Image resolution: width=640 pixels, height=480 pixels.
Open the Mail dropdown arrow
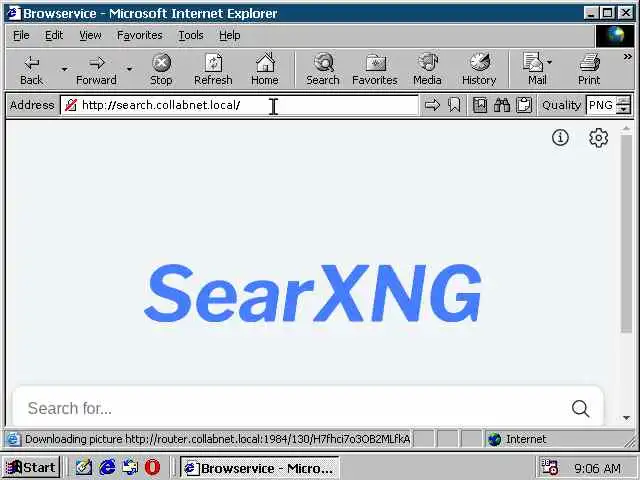tap(549, 62)
